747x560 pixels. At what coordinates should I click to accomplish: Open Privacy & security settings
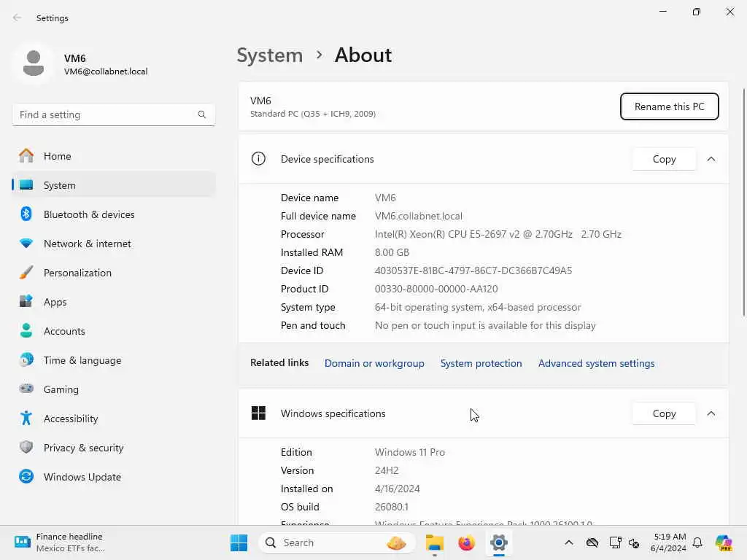113,448
